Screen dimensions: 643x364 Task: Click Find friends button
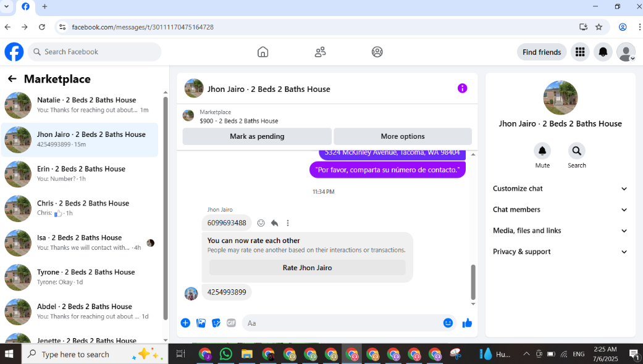click(542, 52)
